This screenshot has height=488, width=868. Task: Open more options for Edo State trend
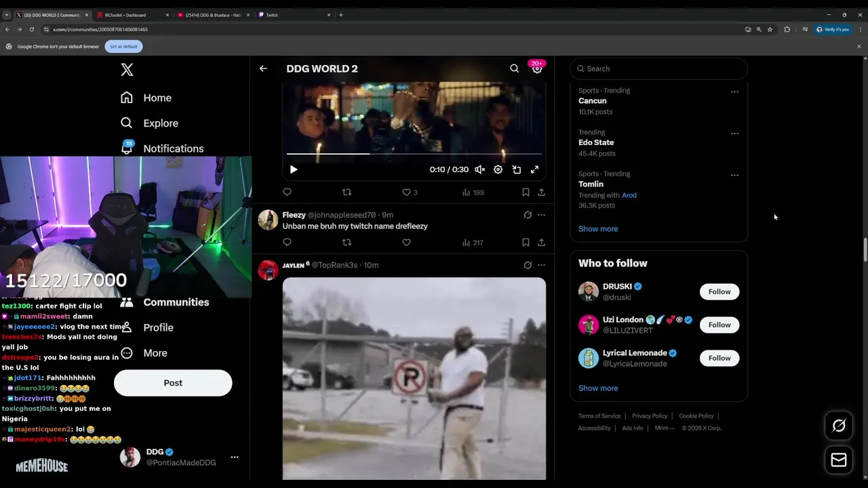(x=734, y=134)
